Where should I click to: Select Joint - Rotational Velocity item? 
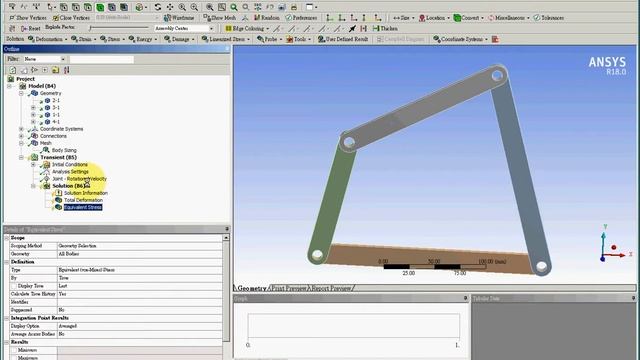coord(79,179)
